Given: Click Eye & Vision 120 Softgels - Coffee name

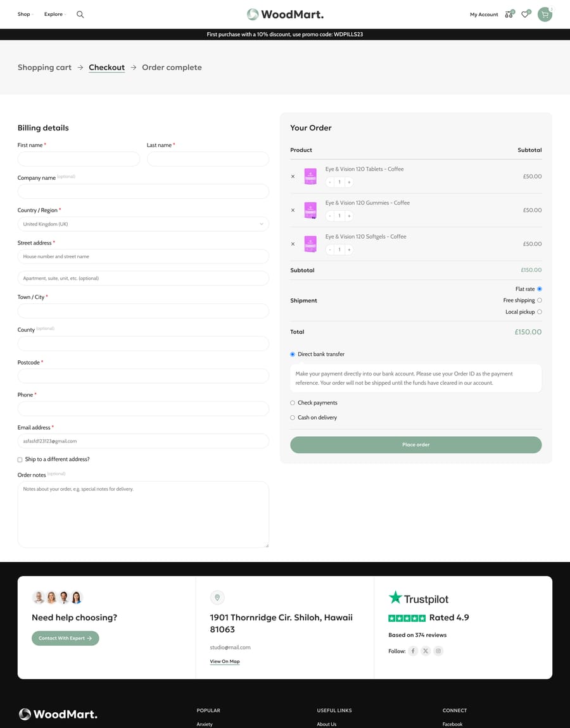Looking at the screenshot, I should pyautogui.click(x=365, y=237).
